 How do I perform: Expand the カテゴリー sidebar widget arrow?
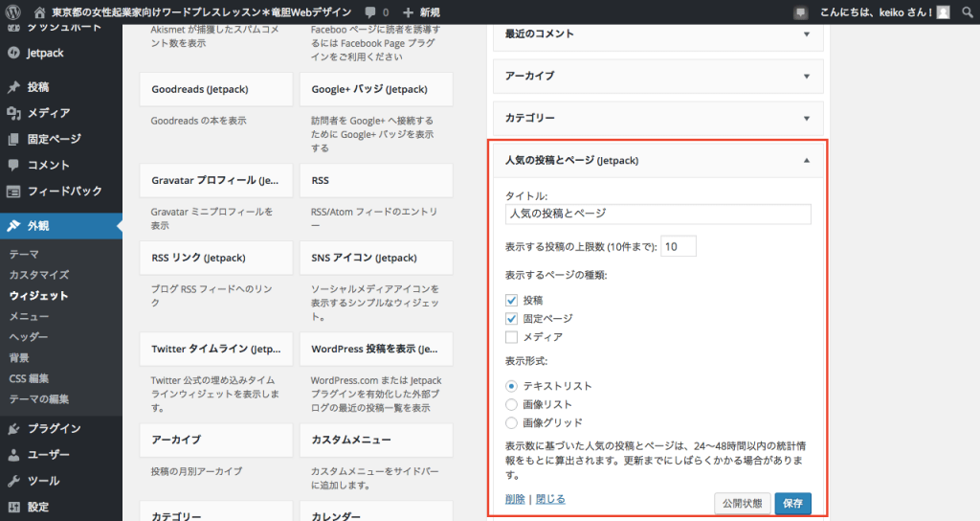(x=806, y=118)
